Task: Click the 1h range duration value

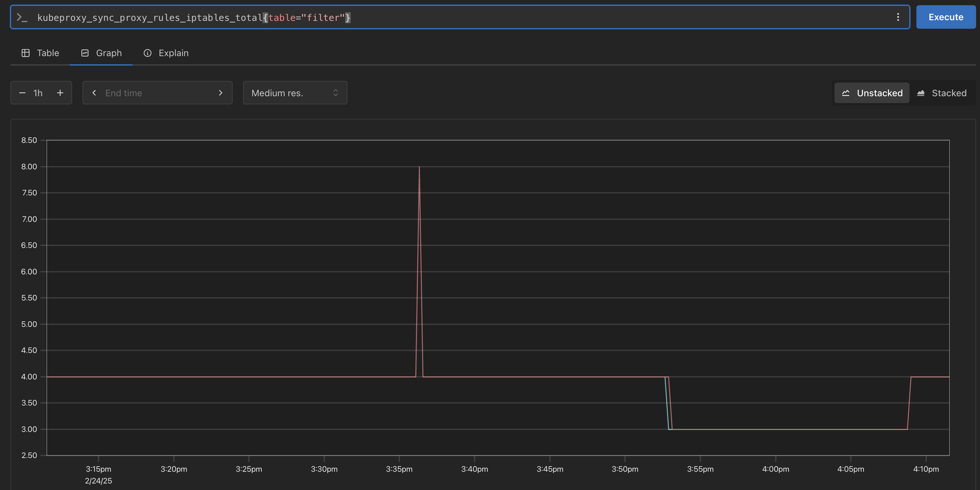Action: tap(38, 93)
